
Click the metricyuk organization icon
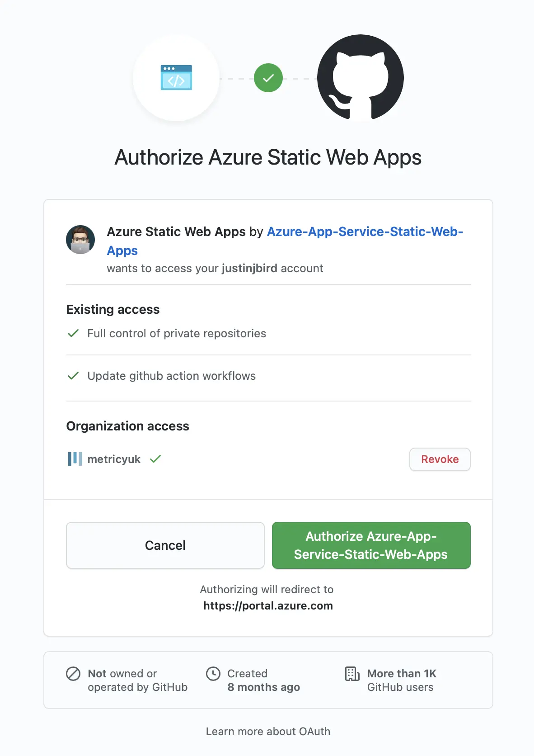pyautogui.click(x=75, y=459)
